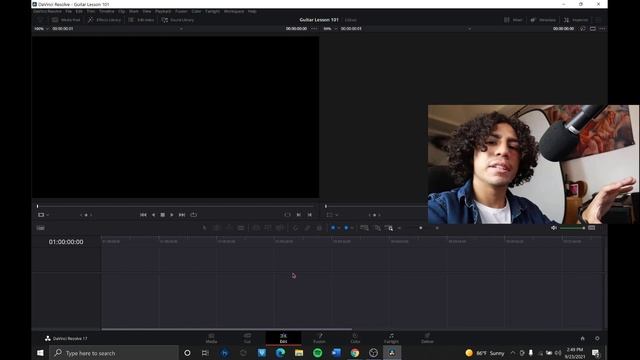Click Full Extent Zoom icon

pyautogui.click(x=364, y=228)
